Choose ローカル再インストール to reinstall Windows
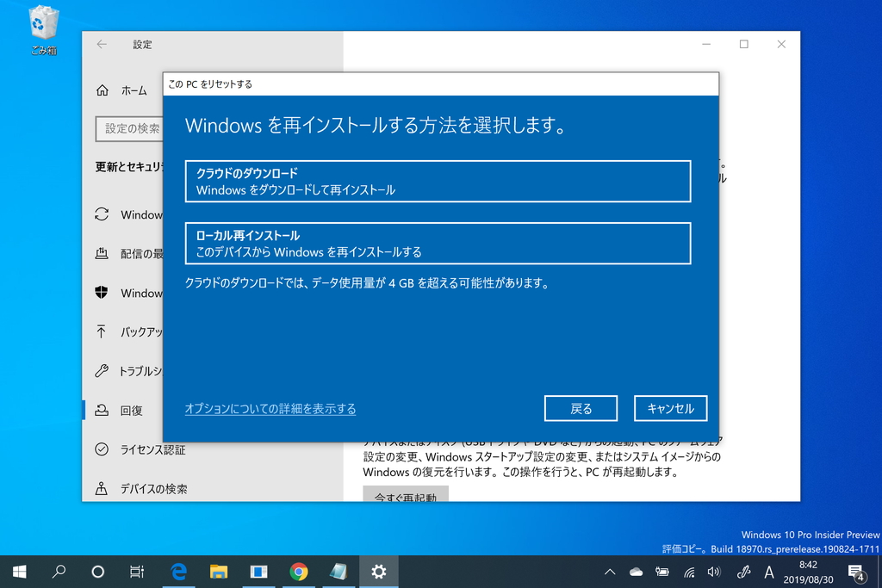Screen dimensions: 882x588 click(x=437, y=244)
